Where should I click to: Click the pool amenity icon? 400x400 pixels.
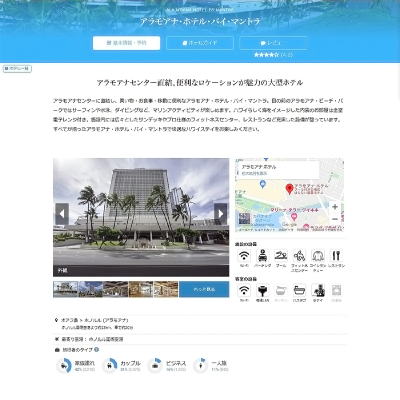(x=281, y=256)
